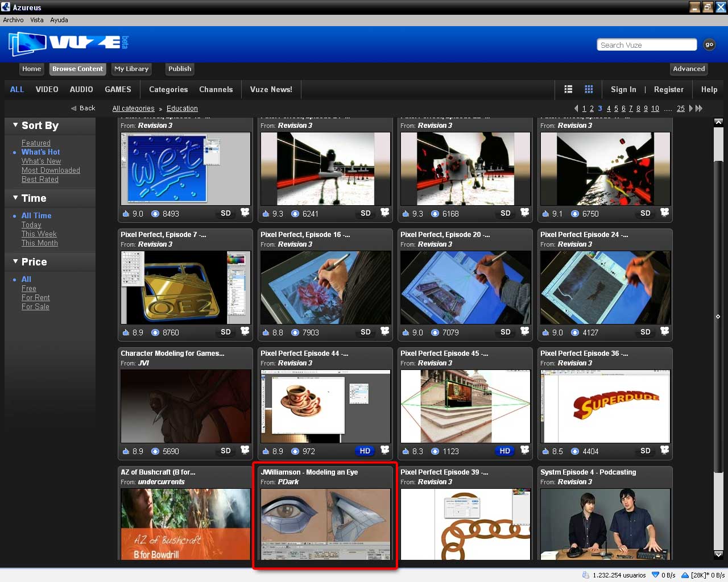
Task: Show only Free content
Action: click(29, 289)
